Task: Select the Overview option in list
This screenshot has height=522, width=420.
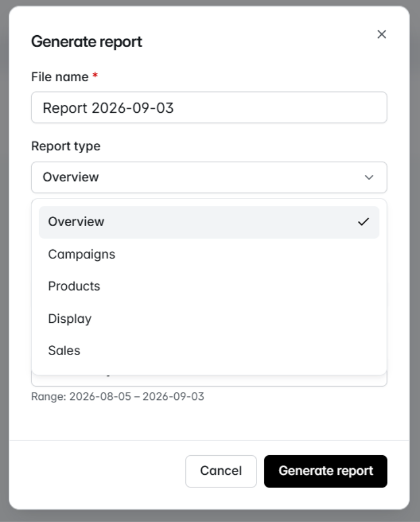Action: 209,222
